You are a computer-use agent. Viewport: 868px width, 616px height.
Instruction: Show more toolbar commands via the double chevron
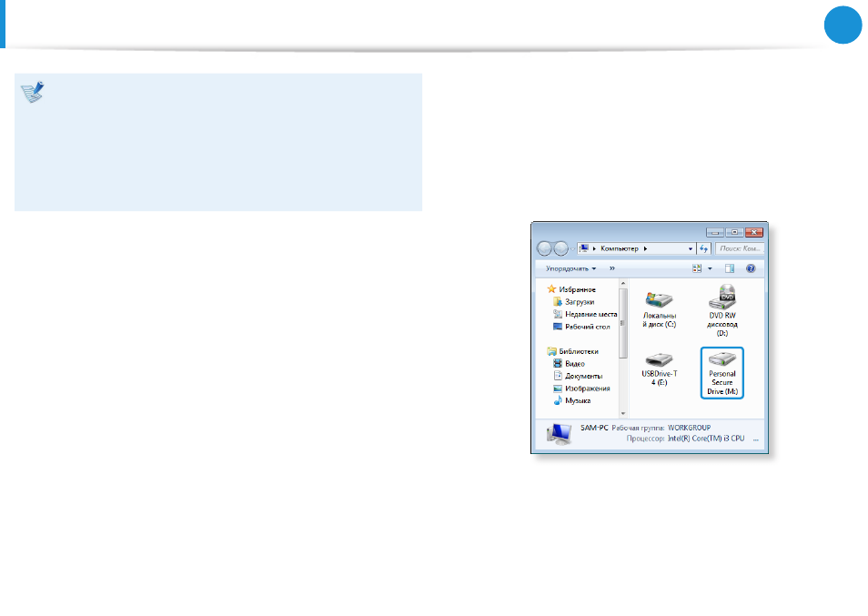[x=611, y=268]
